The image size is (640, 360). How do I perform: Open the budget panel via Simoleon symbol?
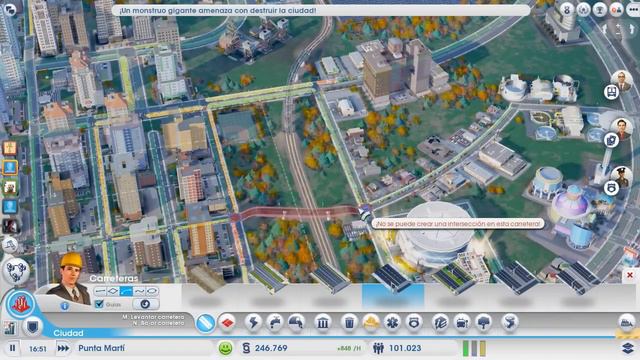[x=246, y=348]
